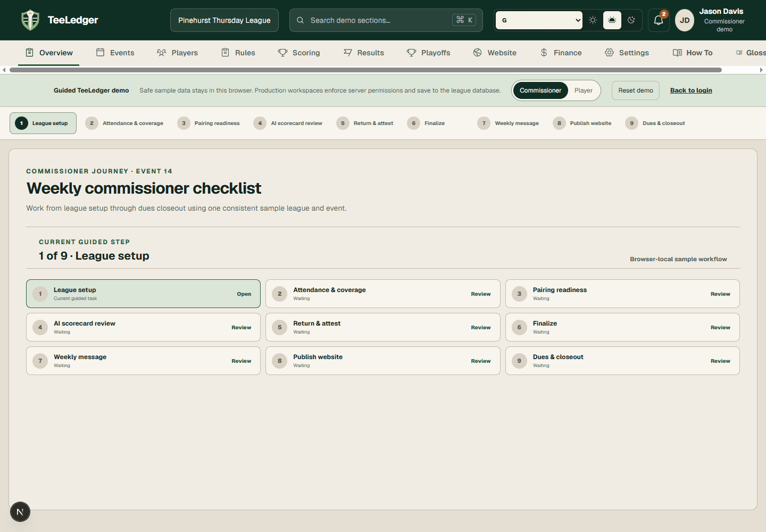Open the Next.js dev tools badge
The height and width of the screenshot is (532, 766).
(20, 512)
